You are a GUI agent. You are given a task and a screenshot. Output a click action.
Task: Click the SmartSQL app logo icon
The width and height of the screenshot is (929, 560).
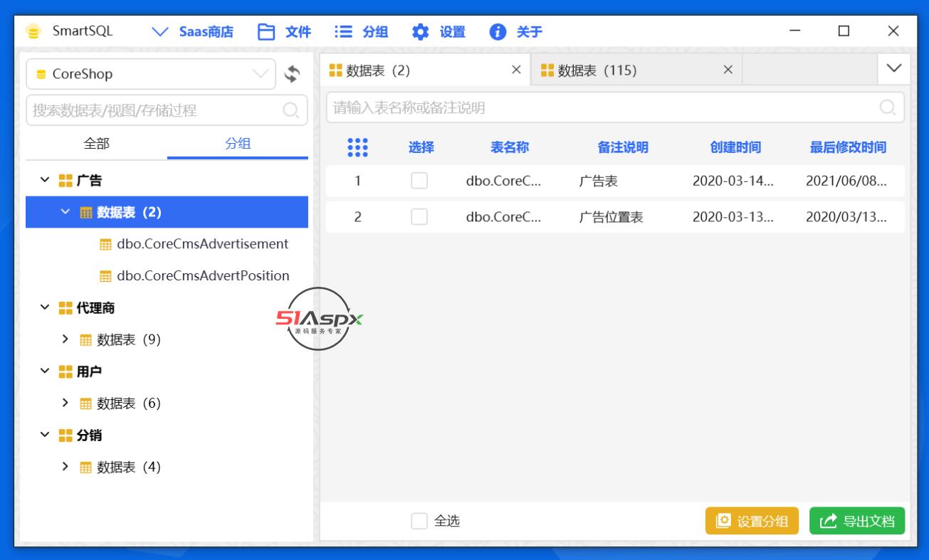click(33, 32)
